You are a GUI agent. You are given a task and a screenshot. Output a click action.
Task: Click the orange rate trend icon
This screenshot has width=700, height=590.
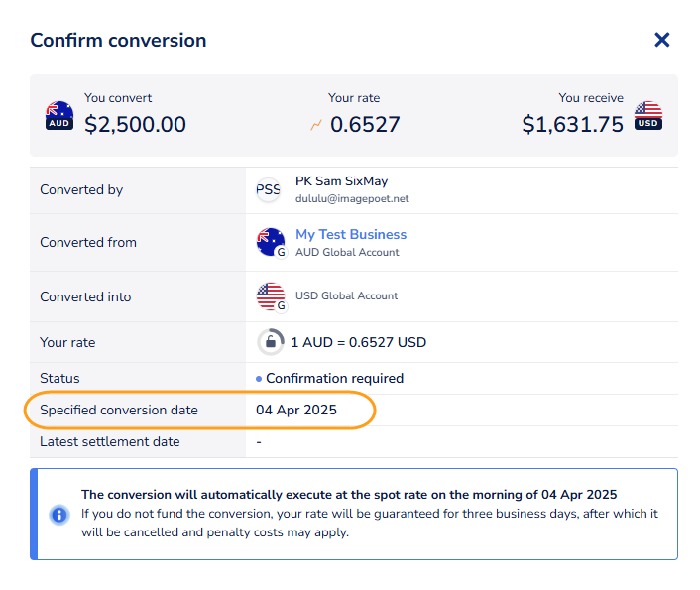(316, 125)
